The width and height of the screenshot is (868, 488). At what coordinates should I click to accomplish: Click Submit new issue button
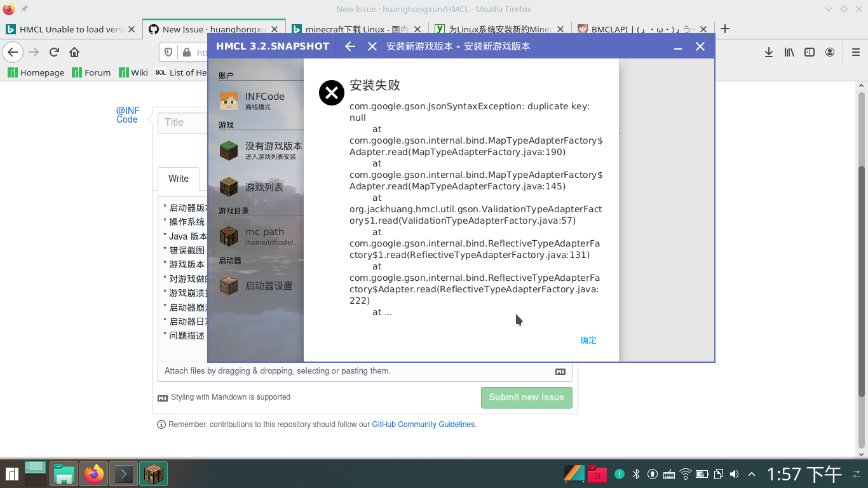click(x=527, y=397)
